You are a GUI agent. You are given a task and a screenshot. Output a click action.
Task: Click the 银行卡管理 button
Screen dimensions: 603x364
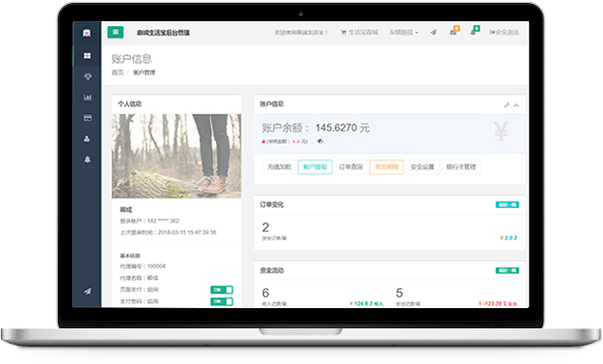coord(461,167)
